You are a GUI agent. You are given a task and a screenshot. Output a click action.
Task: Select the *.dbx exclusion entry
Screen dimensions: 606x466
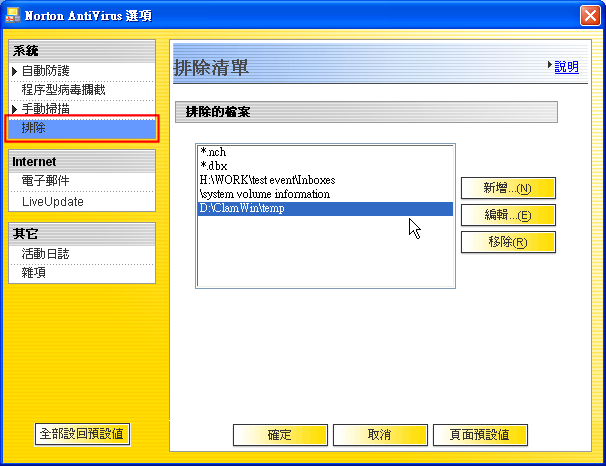325,166
